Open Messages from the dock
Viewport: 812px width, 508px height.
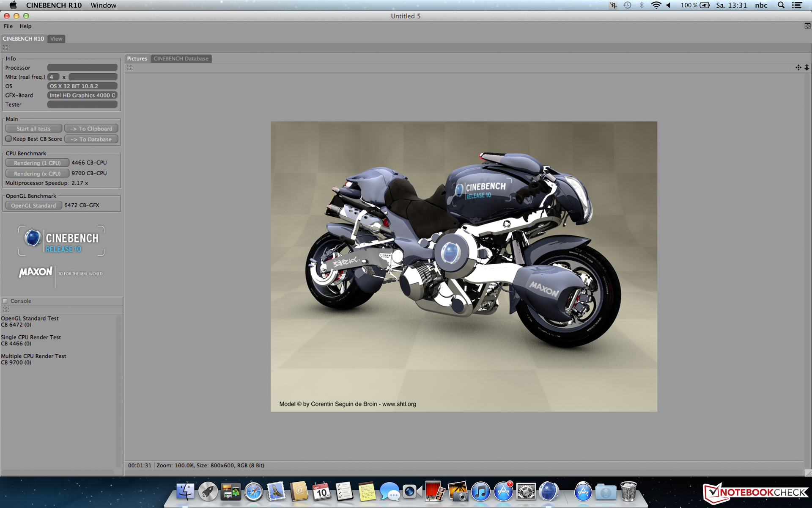click(x=390, y=492)
